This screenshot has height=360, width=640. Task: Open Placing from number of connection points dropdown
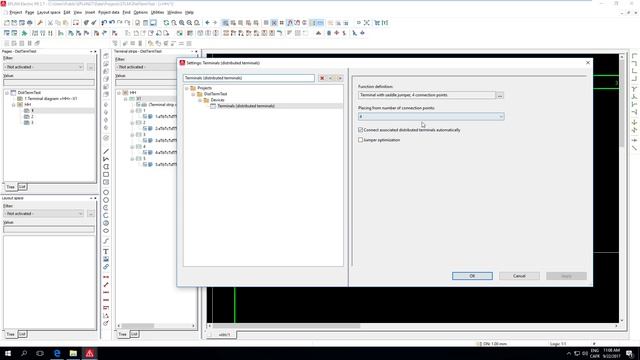click(431, 117)
